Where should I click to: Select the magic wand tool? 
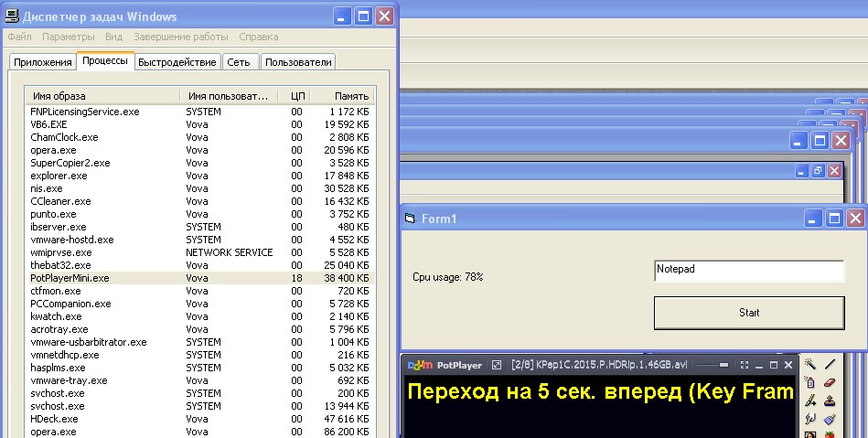point(810,364)
